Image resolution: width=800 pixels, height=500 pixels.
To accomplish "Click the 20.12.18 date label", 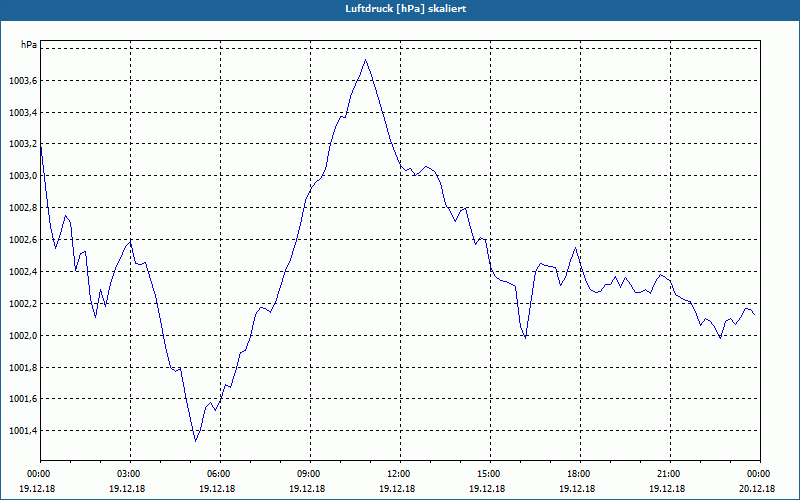I will tap(757, 488).
